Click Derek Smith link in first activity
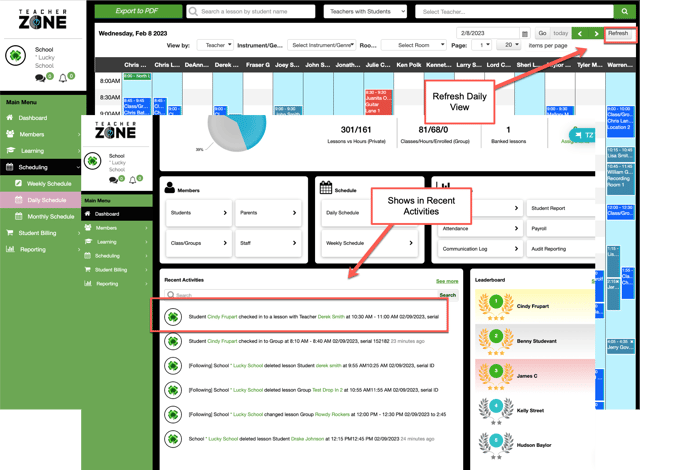The width and height of the screenshot is (688, 470). (x=331, y=316)
